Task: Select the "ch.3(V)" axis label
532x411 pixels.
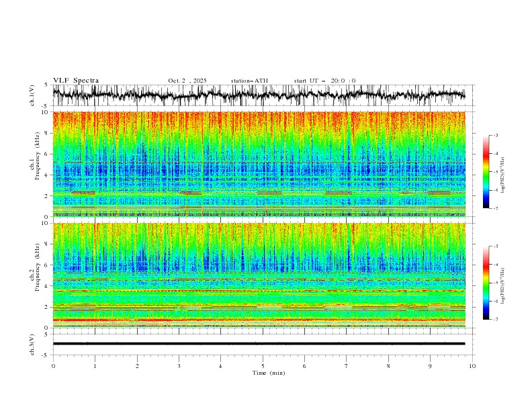Action: tap(32, 345)
